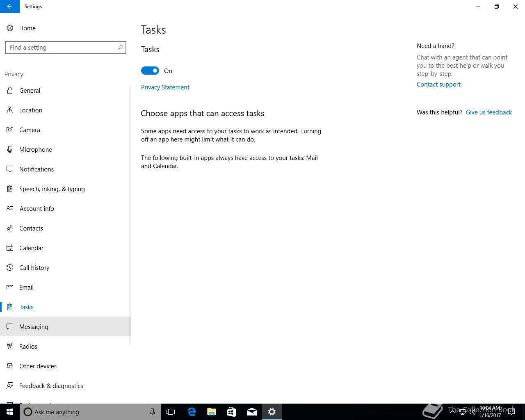This screenshot has width=525, height=420.
Task: Open Contacts privacy settings
Action: click(x=66, y=228)
